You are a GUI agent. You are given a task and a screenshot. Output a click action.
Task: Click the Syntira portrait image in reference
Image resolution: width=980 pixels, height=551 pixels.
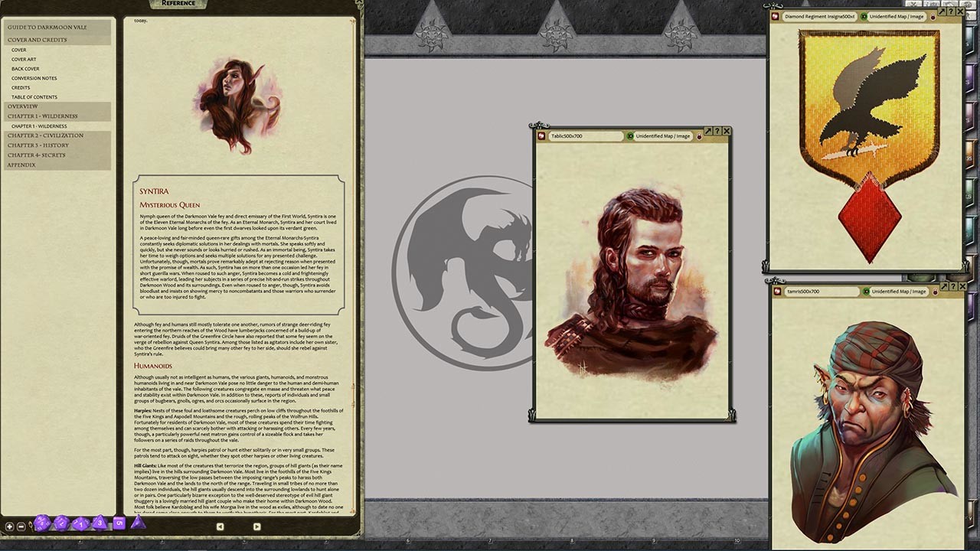[237, 104]
